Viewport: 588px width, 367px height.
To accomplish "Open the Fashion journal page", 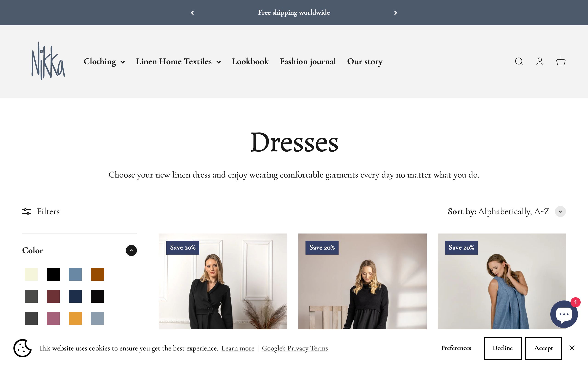I will (x=308, y=61).
